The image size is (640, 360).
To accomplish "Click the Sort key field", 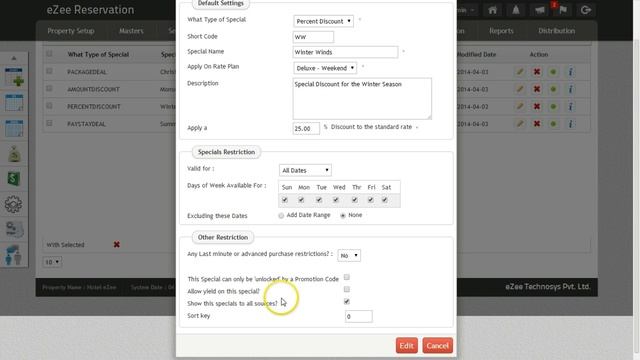I will (x=359, y=316).
